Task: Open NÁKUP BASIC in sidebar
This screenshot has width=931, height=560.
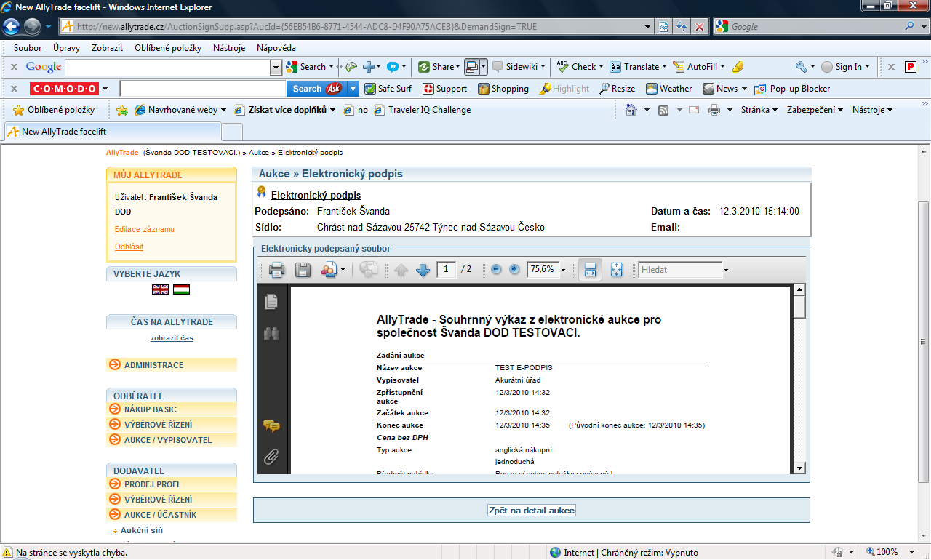Action: point(172,409)
